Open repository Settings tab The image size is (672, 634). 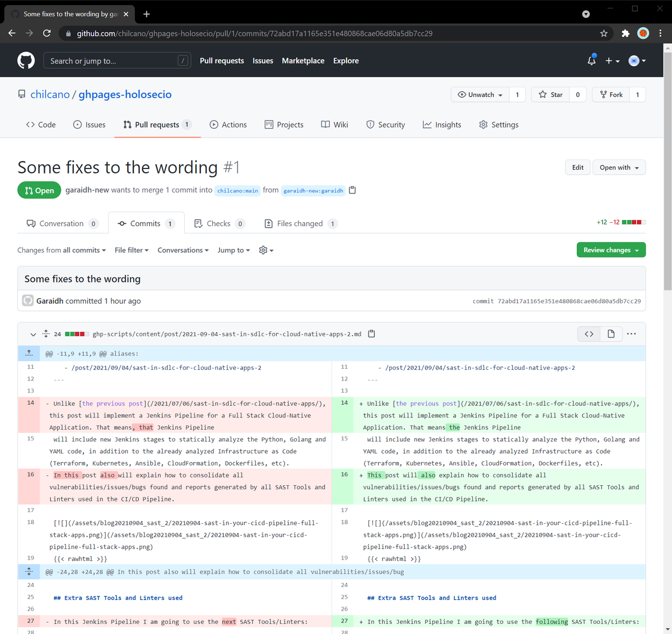[498, 125]
